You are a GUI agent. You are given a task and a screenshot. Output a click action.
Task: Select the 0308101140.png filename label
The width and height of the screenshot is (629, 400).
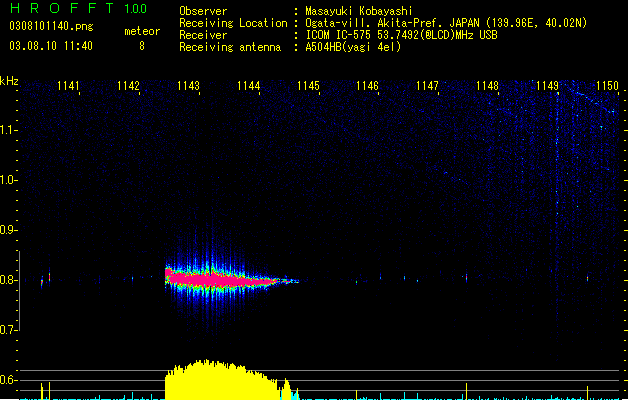tap(51, 26)
